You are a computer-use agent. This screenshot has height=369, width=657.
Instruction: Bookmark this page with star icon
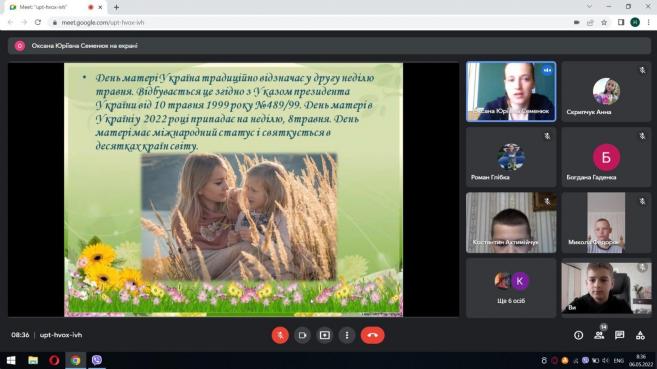[x=604, y=22]
